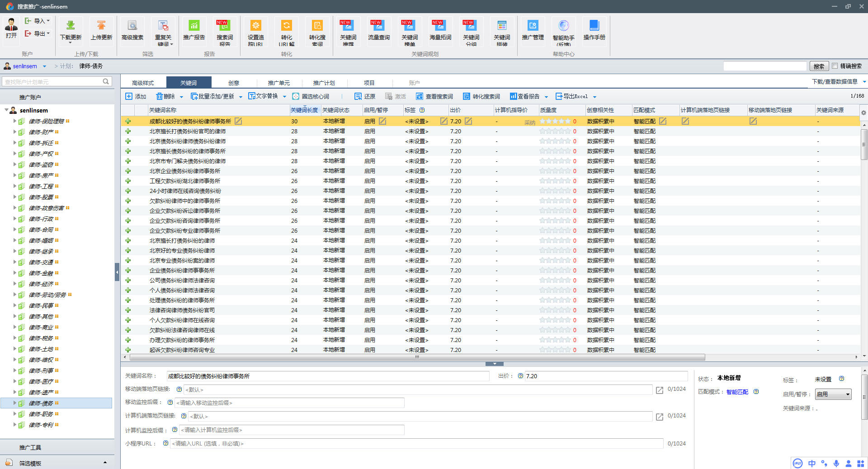Click the 搜索 button
Viewport: 868px width, 469px height.
pyautogui.click(x=819, y=66)
